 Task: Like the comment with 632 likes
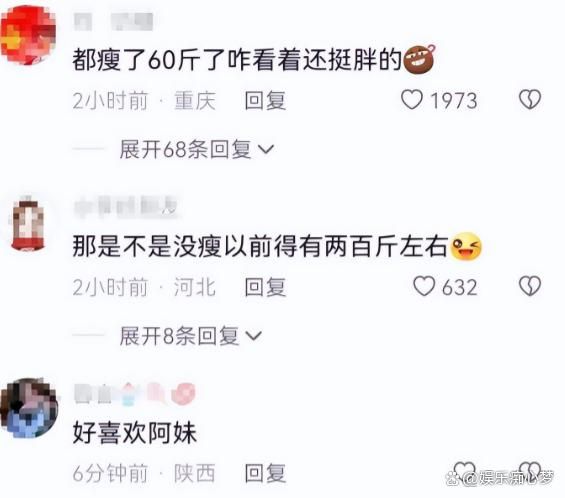coord(424,286)
